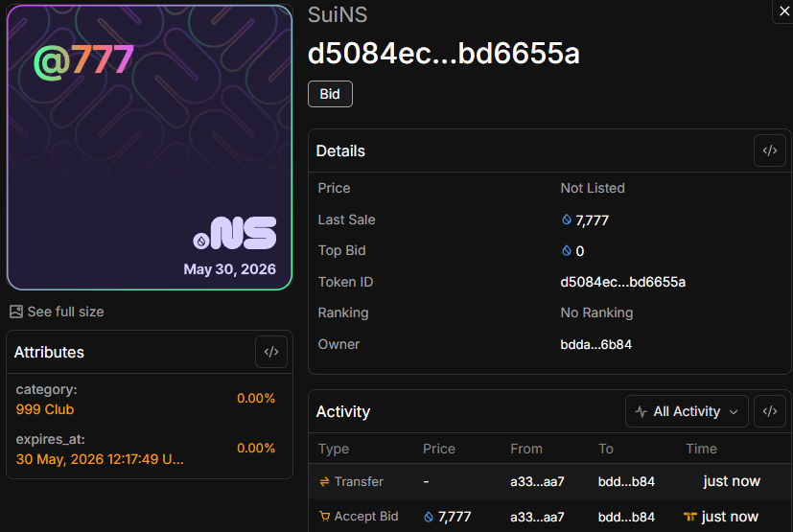Click the Bid button
The width and height of the screenshot is (793, 532).
coord(330,94)
